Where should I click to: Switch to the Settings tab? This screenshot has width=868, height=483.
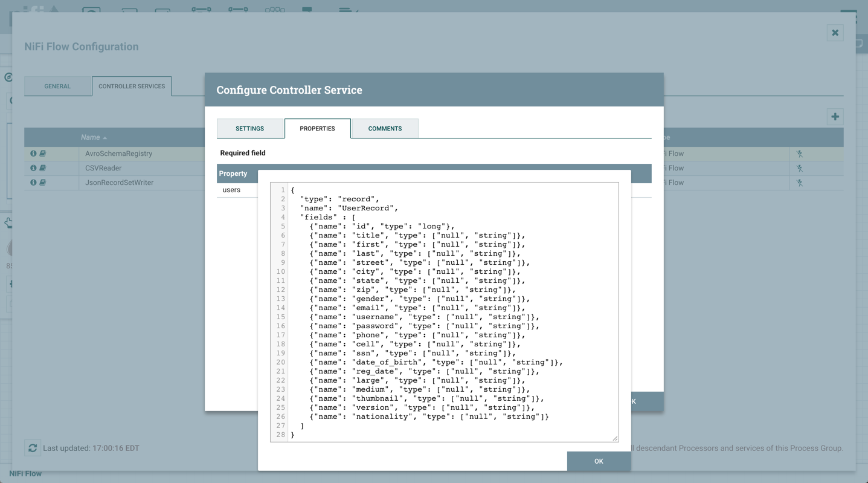coord(249,129)
